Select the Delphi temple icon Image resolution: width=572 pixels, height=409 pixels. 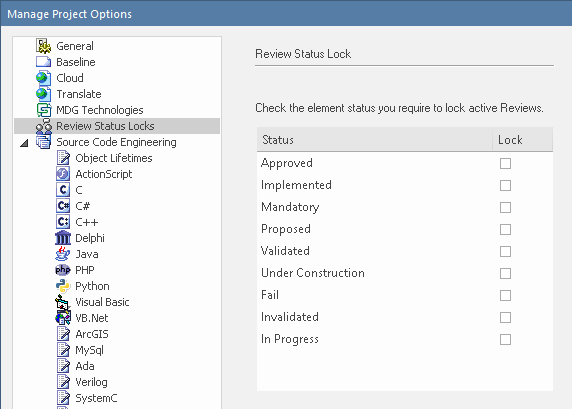(x=63, y=238)
